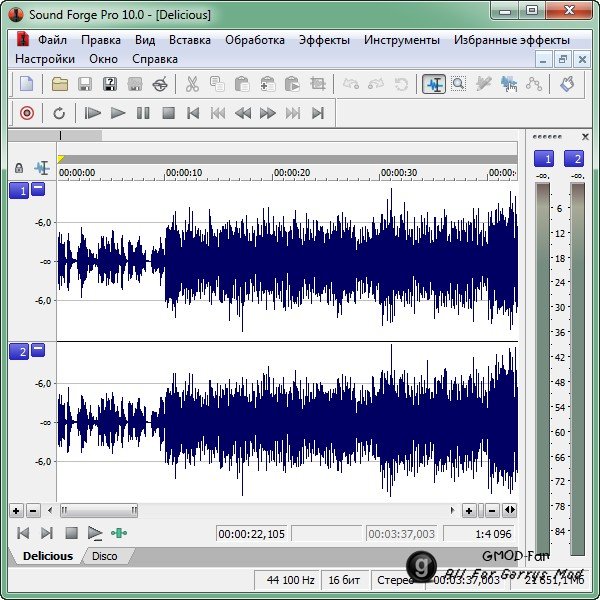This screenshot has width=600, height=600.
Task: Click the Forward transport button
Action: [x=267, y=113]
